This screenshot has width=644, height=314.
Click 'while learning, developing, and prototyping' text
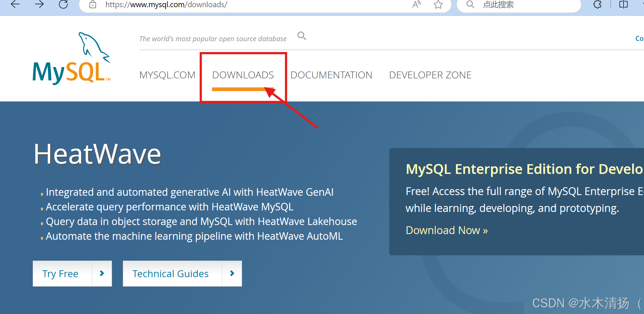coord(512,208)
